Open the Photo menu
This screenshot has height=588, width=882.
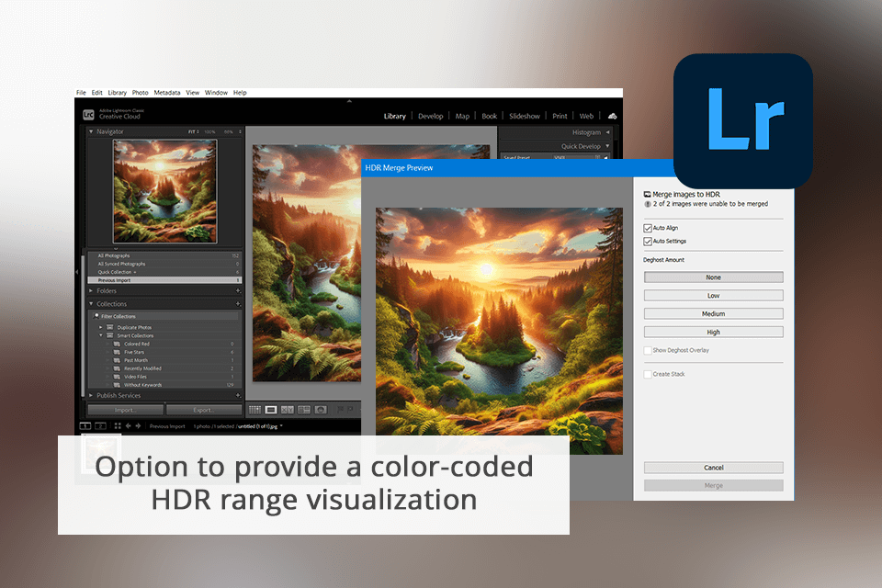[x=140, y=93]
